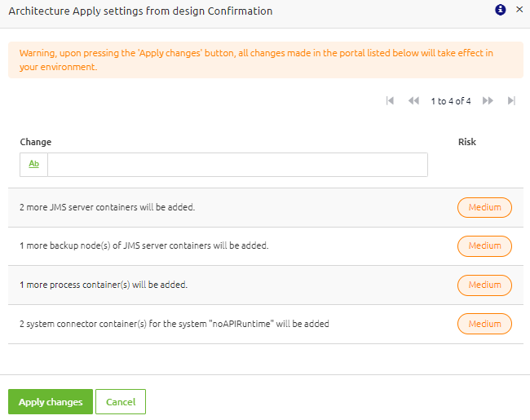This screenshot has width=530, height=420.
Task: Click Medium badge for backup node(s) row
Action: pos(484,245)
